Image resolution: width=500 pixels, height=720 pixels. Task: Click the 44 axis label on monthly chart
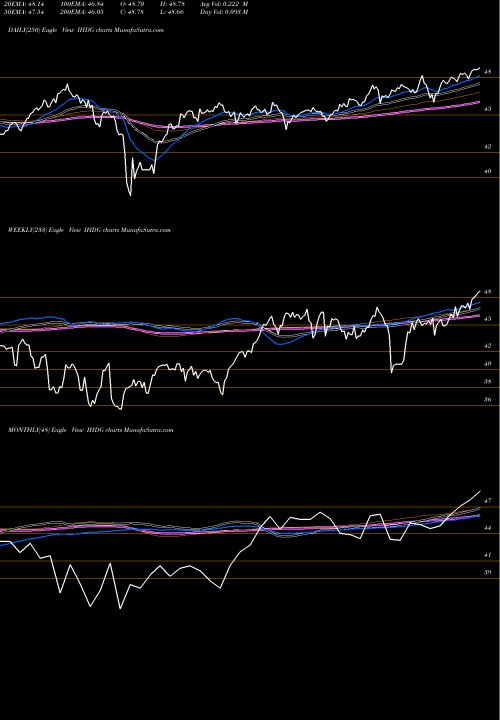click(x=488, y=528)
